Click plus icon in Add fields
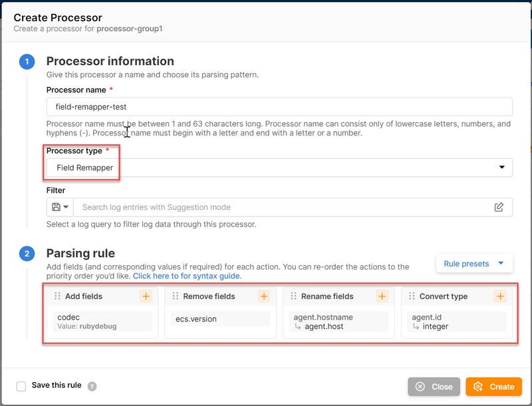This screenshot has height=406, width=532. [x=146, y=296]
